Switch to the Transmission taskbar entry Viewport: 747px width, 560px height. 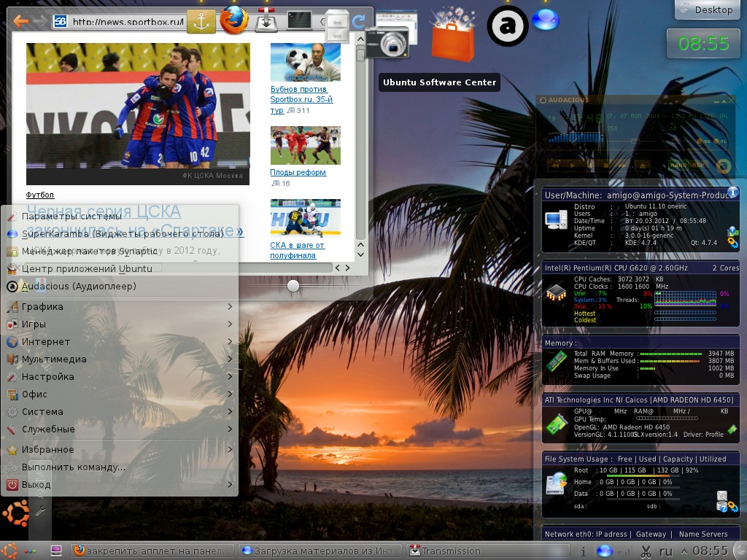click(488, 551)
